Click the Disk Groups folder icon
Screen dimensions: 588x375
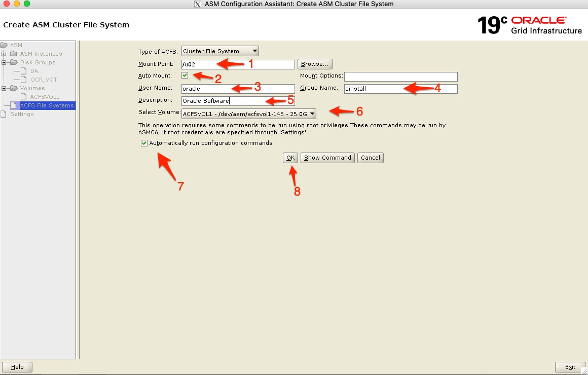click(x=14, y=62)
